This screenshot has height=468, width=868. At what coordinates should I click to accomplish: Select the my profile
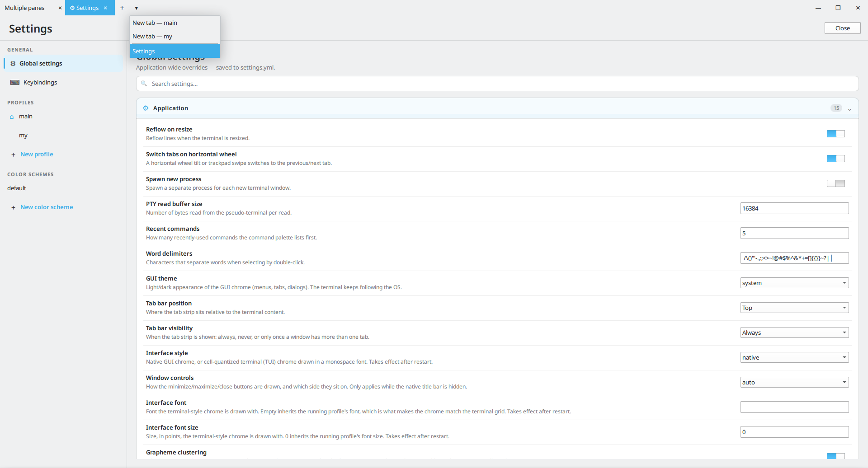(63, 135)
